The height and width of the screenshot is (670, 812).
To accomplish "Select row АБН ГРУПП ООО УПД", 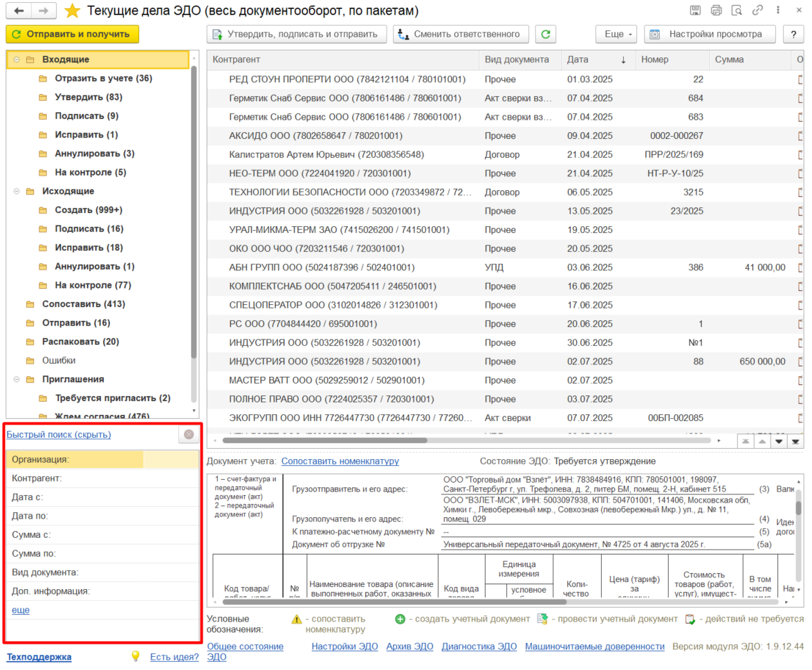I will point(505,268).
